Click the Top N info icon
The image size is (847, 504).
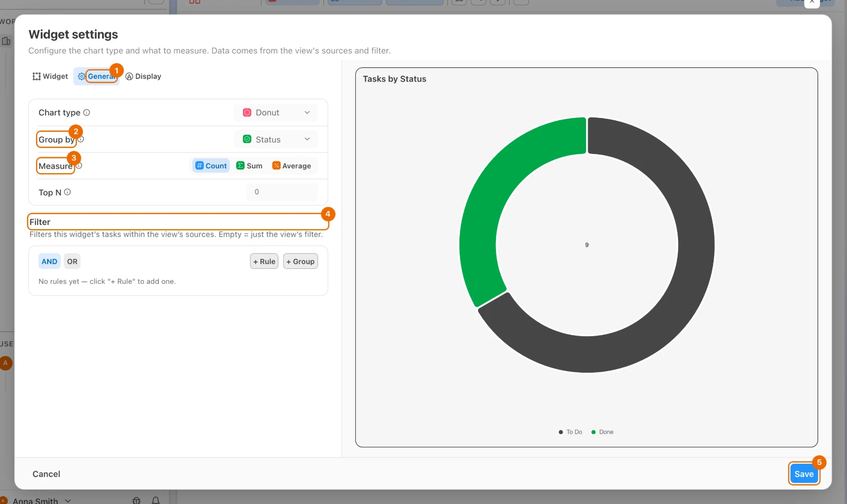(67, 192)
